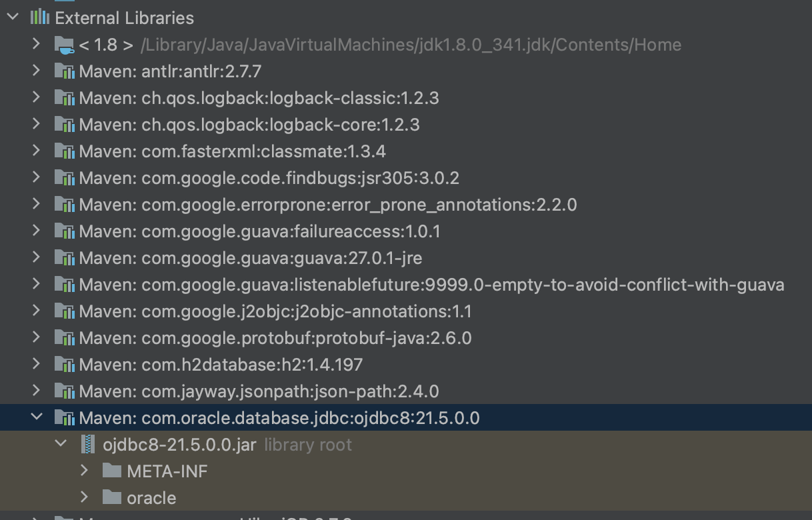
Task: Collapse the ojdbc8:21.5.0.0 Maven library
Action: 37,417
